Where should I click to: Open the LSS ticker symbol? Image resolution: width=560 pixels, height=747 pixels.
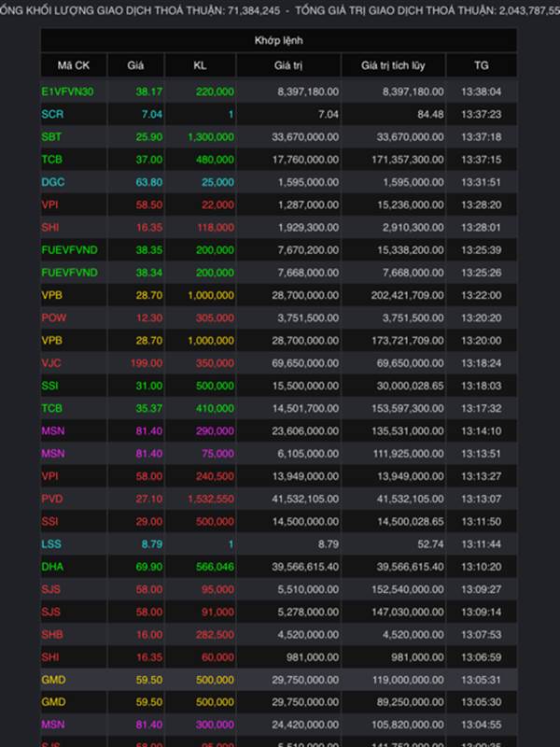point(51,544)
